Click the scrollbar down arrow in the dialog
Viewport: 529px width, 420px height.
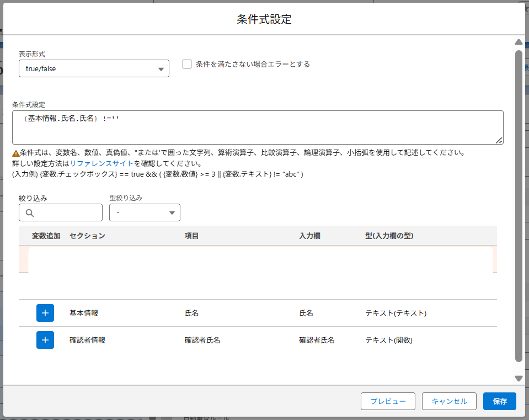coord(519,378)
